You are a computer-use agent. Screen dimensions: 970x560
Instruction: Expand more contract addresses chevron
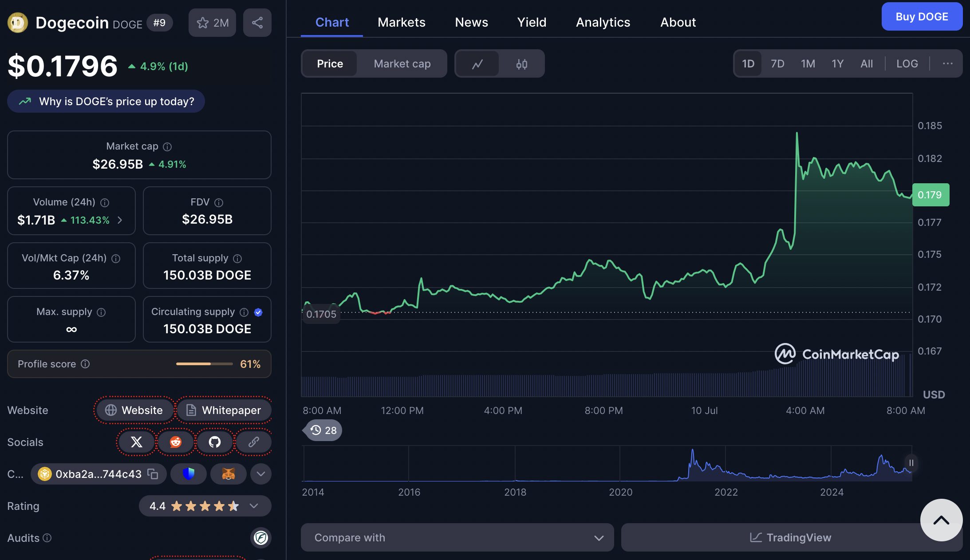(261, 474)
